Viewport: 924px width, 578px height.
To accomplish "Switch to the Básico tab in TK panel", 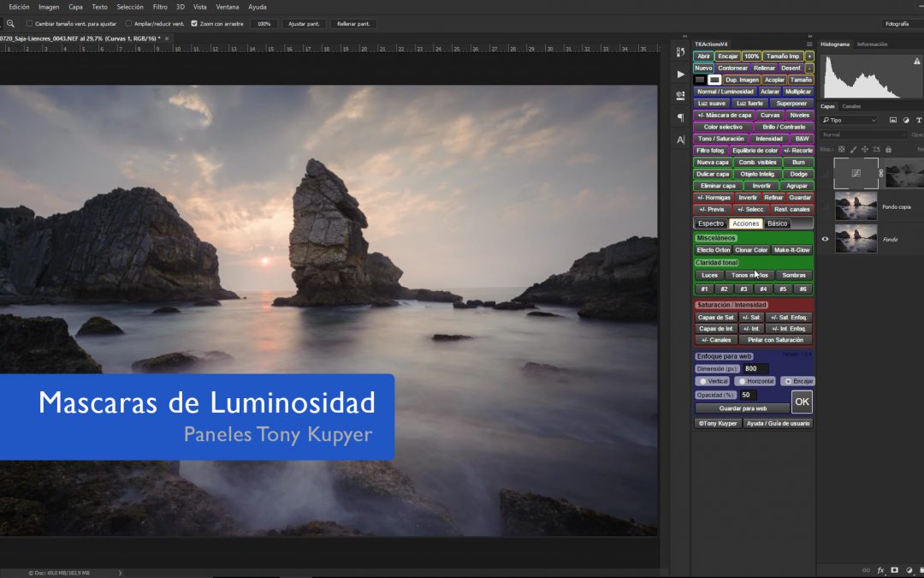I will pos(777,223).
